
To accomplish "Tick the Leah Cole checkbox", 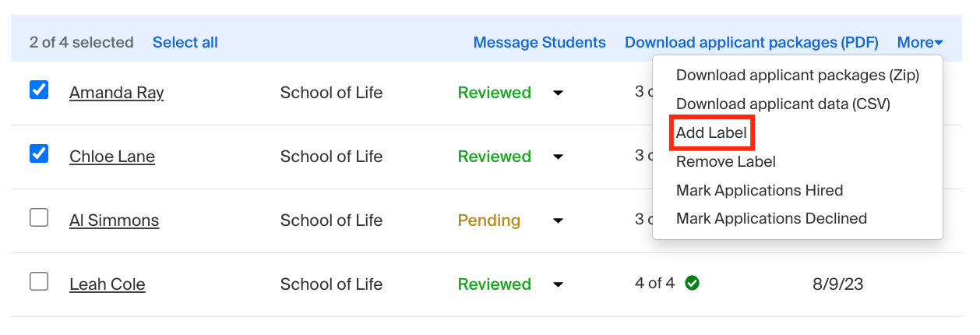I will point(39,282).
